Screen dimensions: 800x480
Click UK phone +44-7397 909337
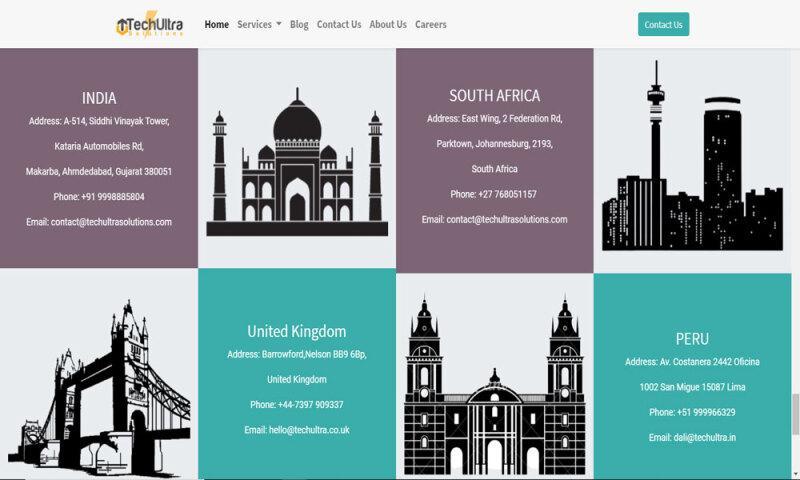pos(297,405)
